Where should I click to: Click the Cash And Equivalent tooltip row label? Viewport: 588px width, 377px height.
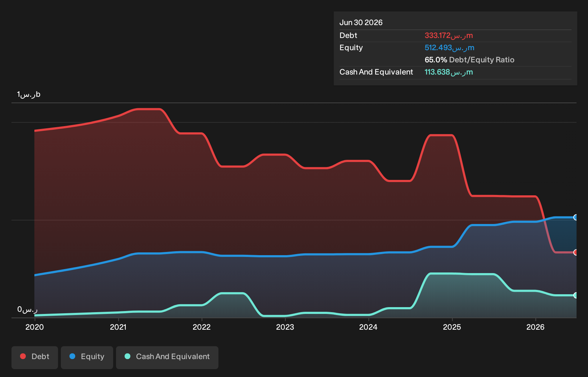tap(376, 72)
